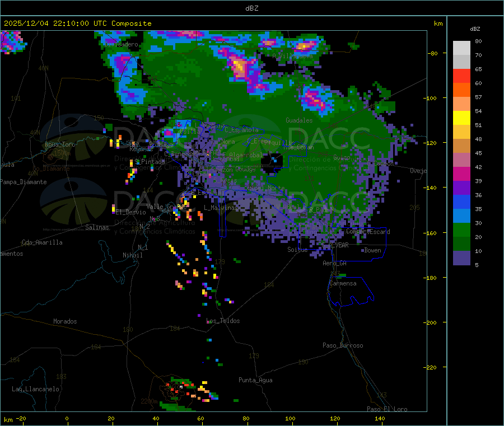Click the 2200m elevation label near the volcano
The image size is (504, 426).
click(x=149, y=401)
